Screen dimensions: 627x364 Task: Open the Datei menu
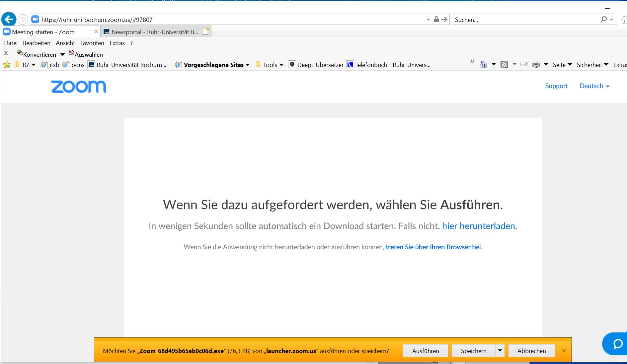[11, 43]
